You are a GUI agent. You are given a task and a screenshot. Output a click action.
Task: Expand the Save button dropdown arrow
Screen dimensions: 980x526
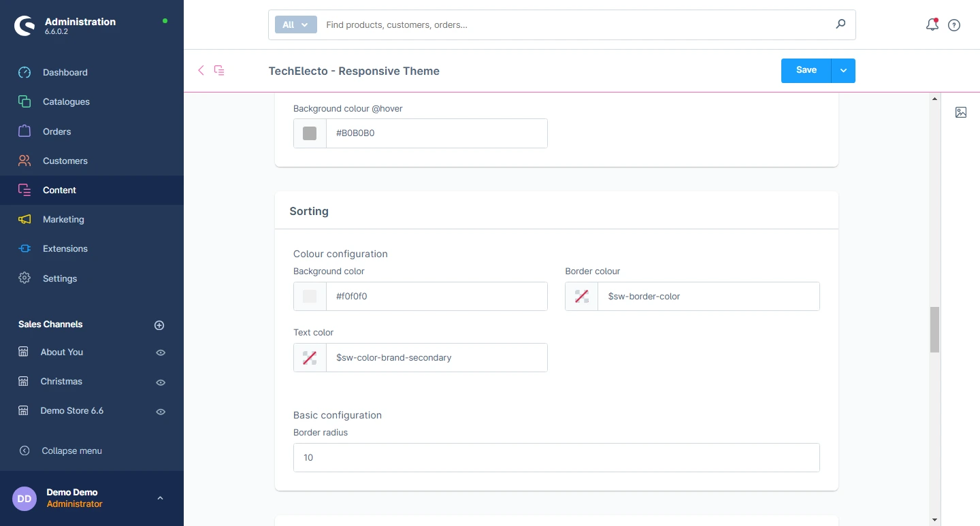click(x=843, y=71)
